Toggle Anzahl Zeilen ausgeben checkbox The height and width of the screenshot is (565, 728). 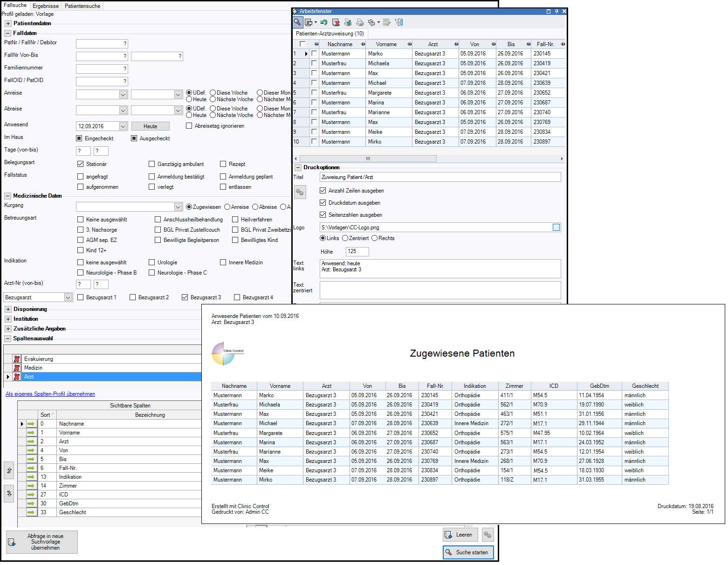point(323,191)
